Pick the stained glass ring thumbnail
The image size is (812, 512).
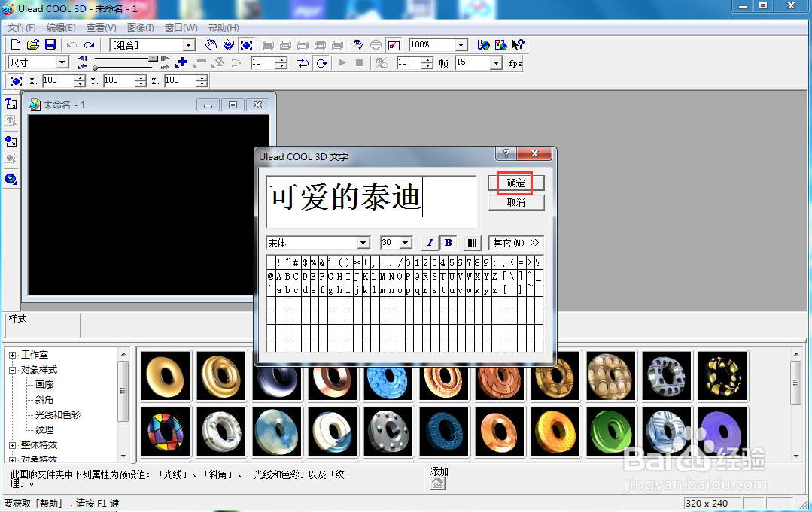pos(166,432)
